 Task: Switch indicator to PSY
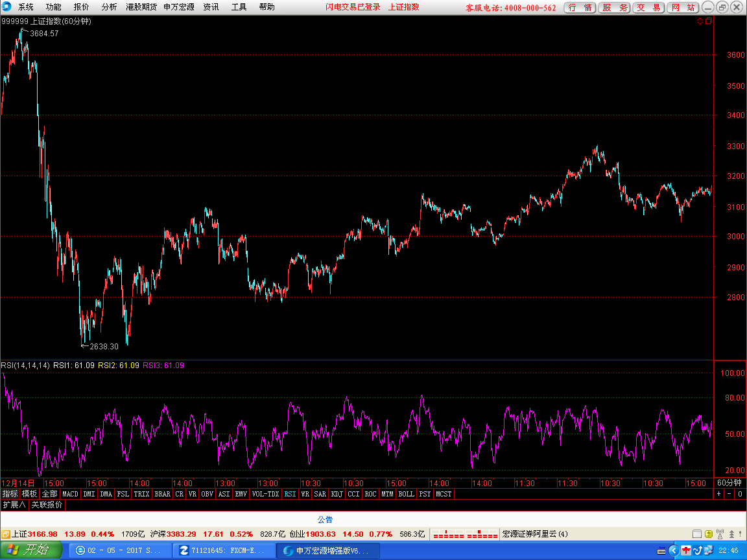(x=425, y=494)
